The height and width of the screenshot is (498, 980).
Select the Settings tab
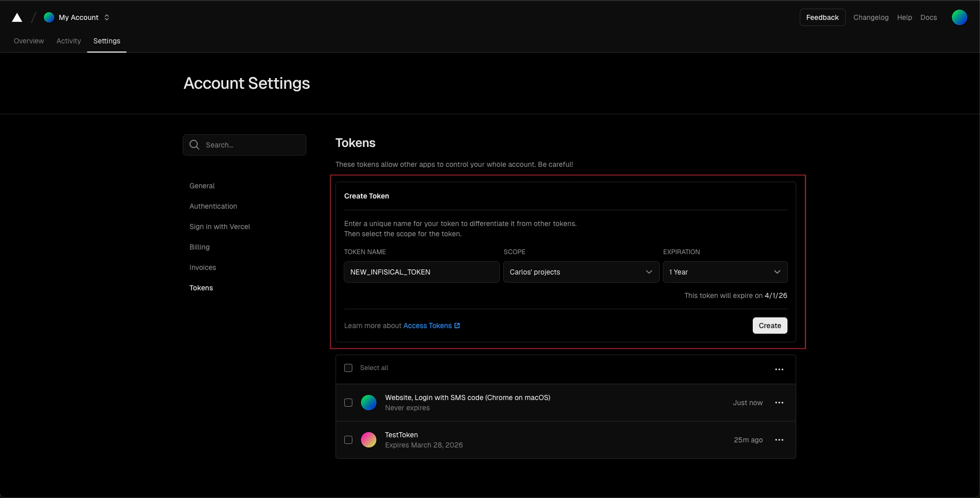pyautogui.click(x=107, y=41)
